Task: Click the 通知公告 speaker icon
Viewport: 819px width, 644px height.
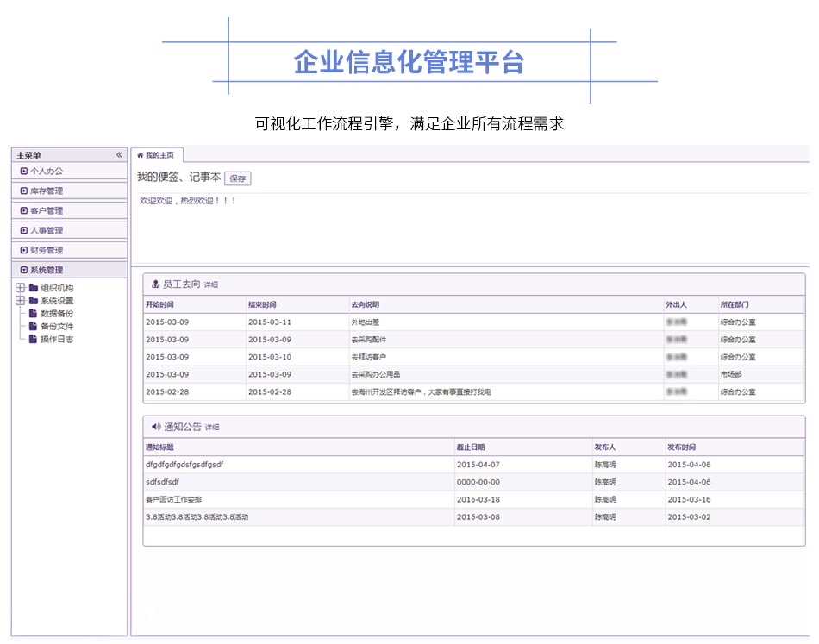Action: [156, 427]
